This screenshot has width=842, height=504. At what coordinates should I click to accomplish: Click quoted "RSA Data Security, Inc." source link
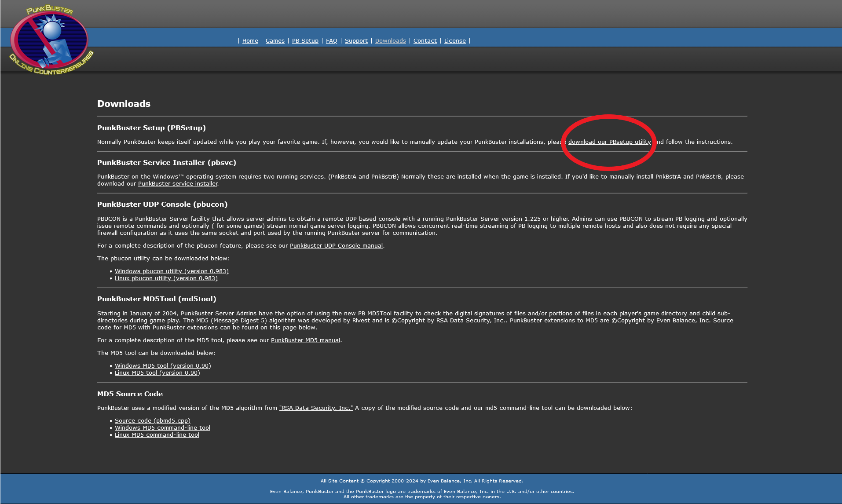coord(316,408)
